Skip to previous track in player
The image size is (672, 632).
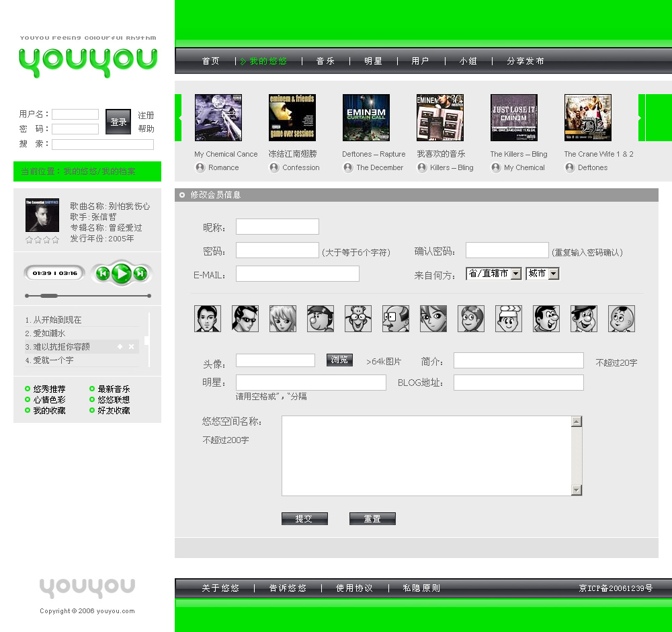pos(103,273)
